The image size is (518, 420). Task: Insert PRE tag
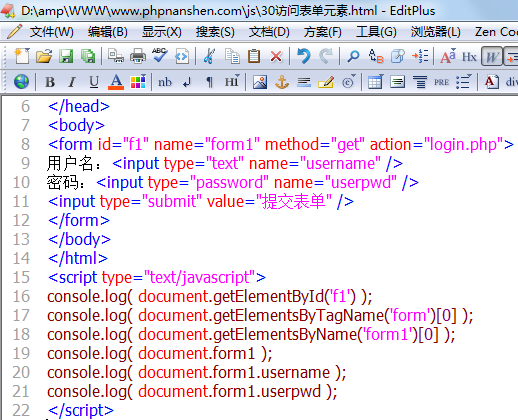pyautogui.click(x=441, y=82)
